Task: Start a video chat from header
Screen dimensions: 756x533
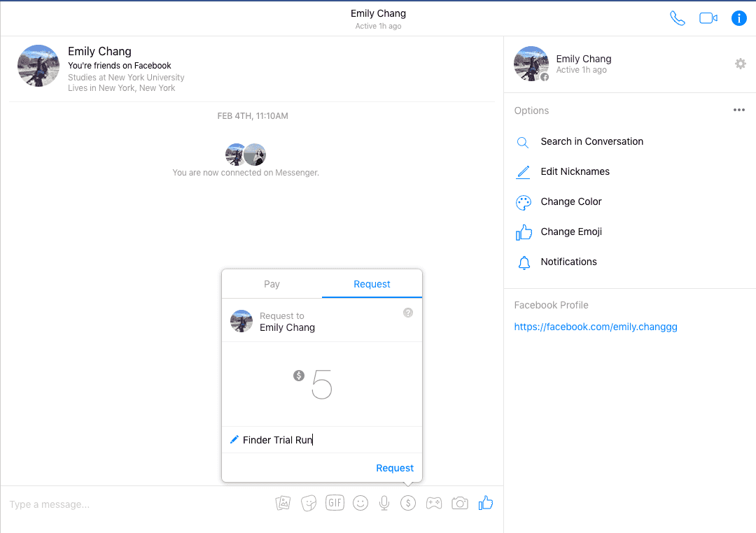Action: [708, 18]
